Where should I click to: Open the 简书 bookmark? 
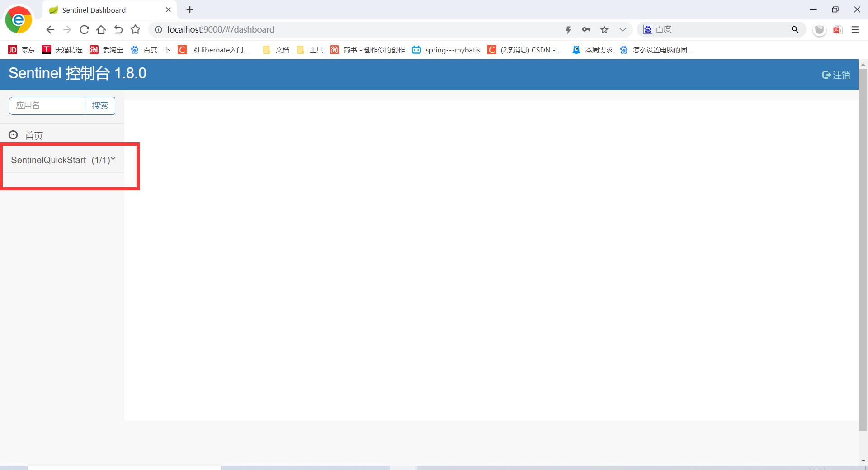[368, 50]
